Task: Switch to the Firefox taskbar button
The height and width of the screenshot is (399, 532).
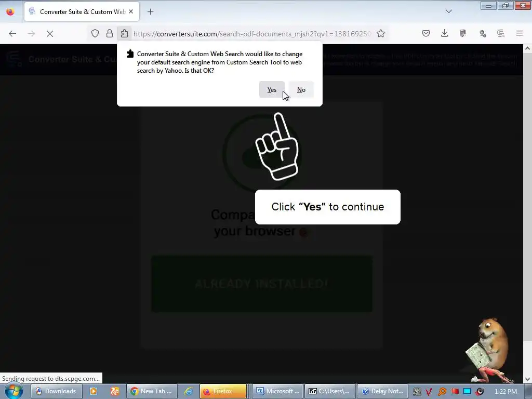Action: click(x=223, y=391)
